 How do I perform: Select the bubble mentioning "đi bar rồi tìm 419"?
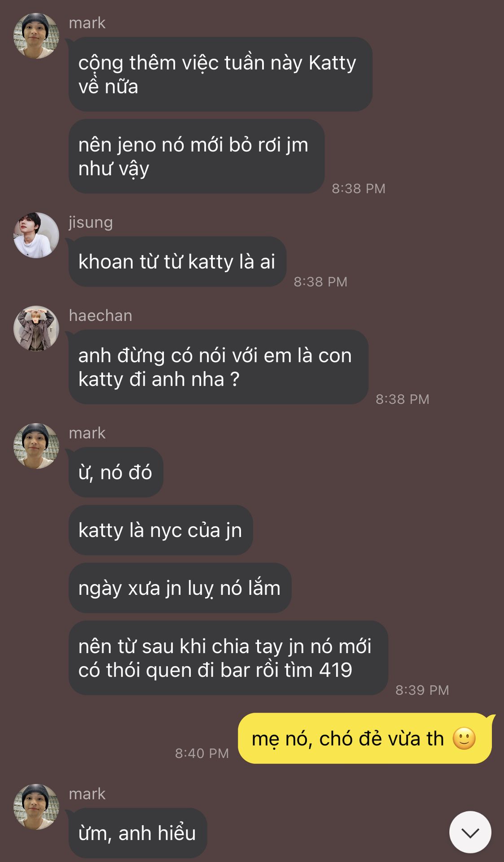[x=228, y=658]
